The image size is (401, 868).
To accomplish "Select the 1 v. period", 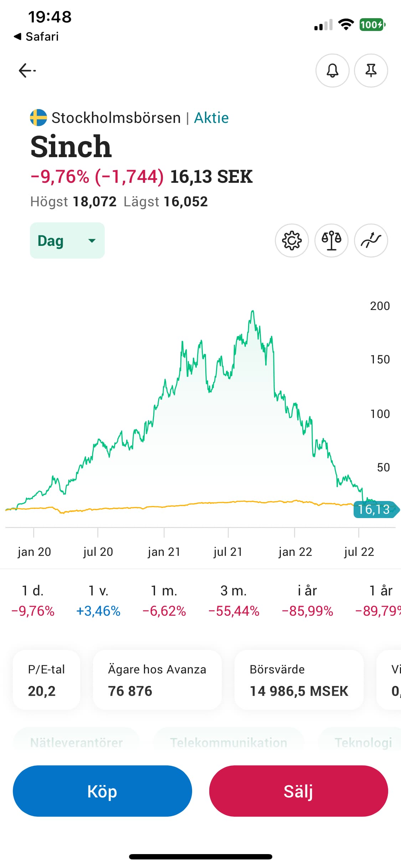I will pos(98,600).
